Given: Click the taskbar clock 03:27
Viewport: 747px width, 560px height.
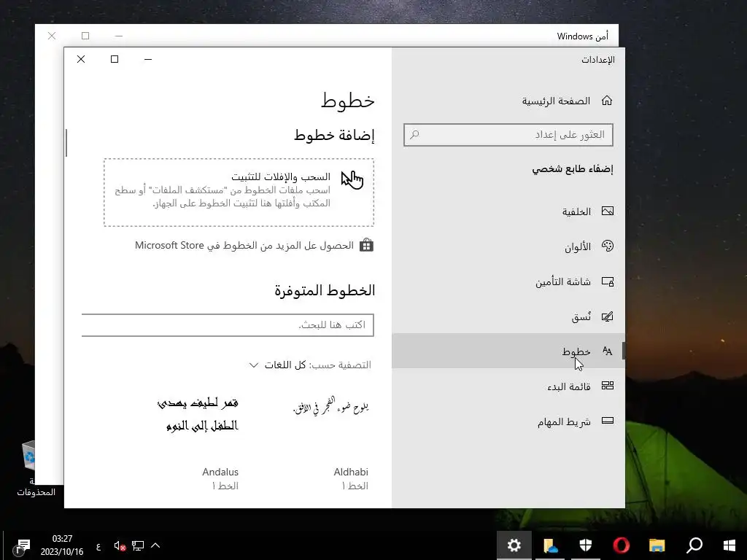Looking at the screenshot, I should pos(62,545).
